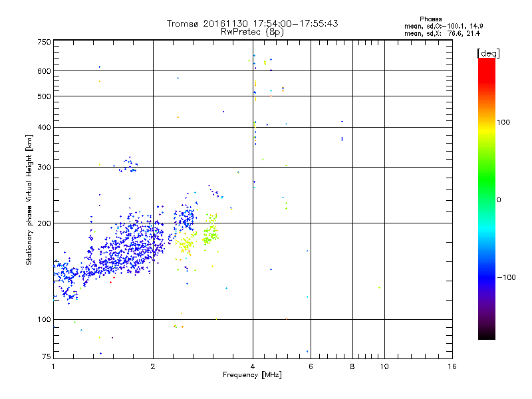The height and width of the screenshot is (399, 532).
Task: Click the phase colorbar gradient
Action: (x=487, y=199)
